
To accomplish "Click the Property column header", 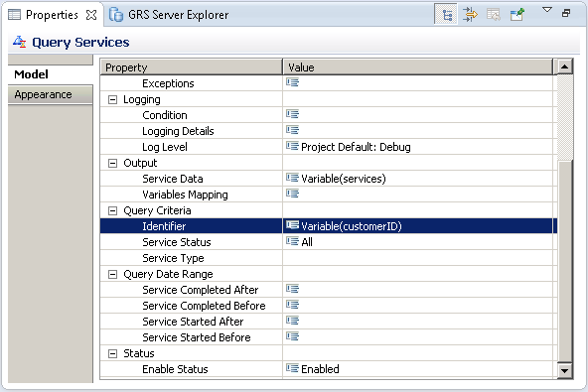I will point(192,67).
